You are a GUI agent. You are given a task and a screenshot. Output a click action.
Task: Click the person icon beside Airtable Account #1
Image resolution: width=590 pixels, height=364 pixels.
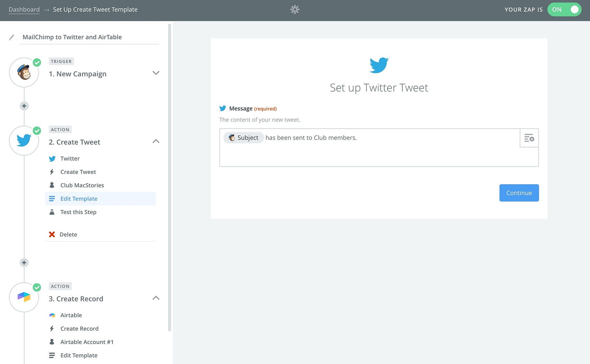tap(52, 342)
